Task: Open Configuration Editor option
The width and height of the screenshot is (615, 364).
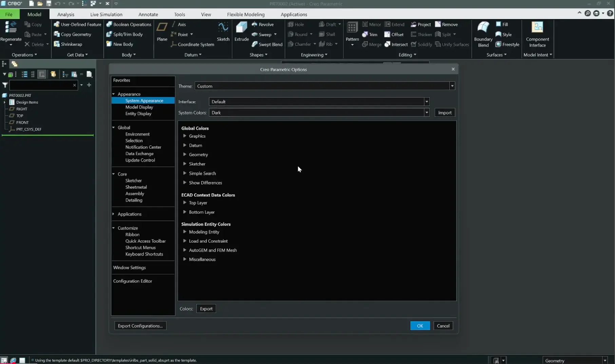Action: [132, 281]
